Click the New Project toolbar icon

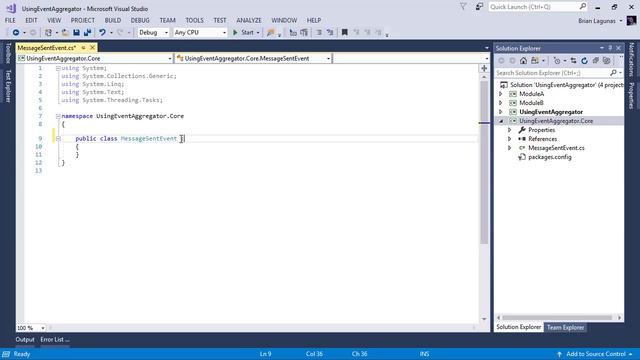click(x=48, y=32)
